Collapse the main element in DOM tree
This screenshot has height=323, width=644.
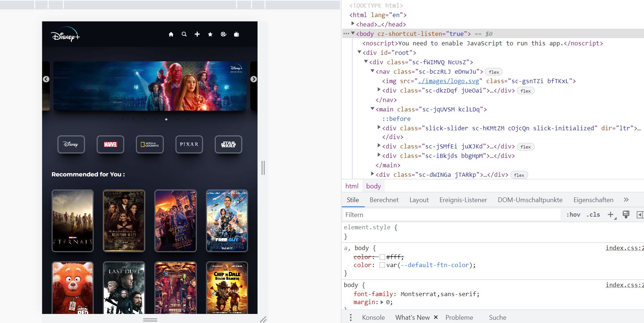(372, 109)
